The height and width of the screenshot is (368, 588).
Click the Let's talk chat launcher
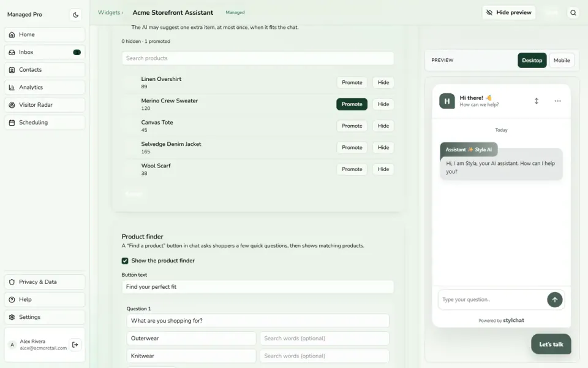point(551,344)
